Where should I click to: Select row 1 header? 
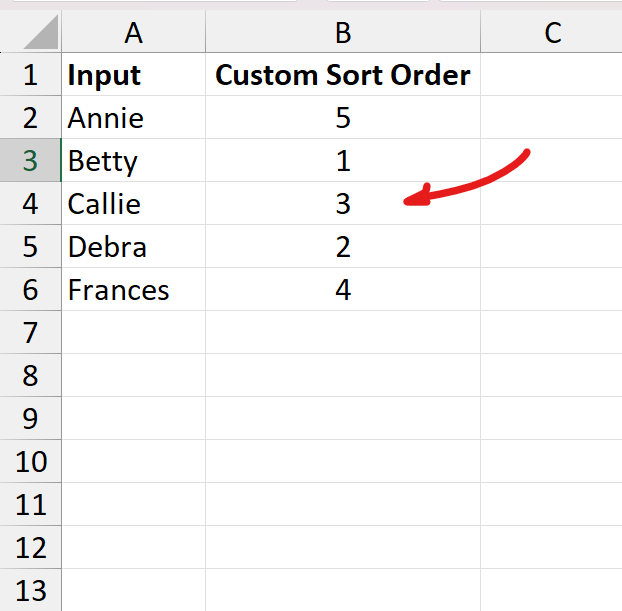30,75
